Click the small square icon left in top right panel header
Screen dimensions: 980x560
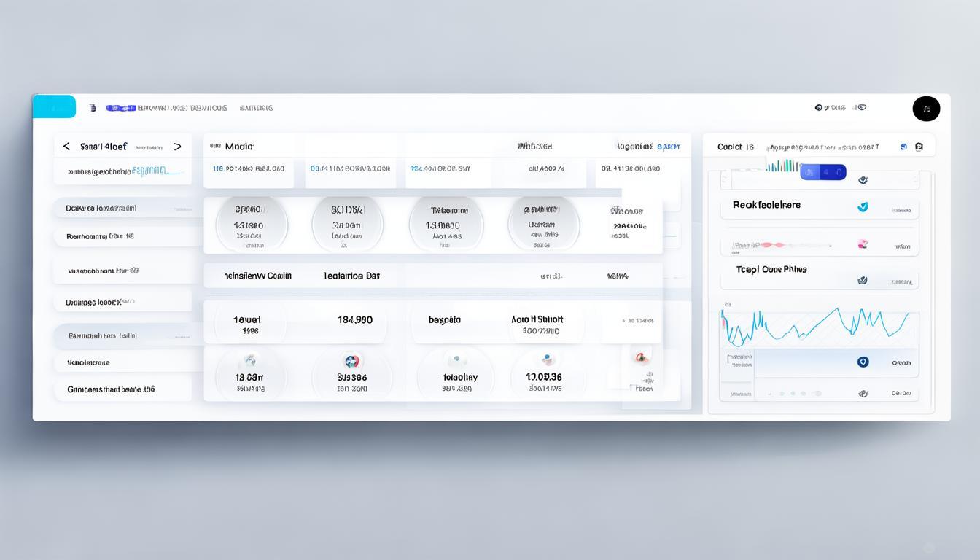pos(903,147)
